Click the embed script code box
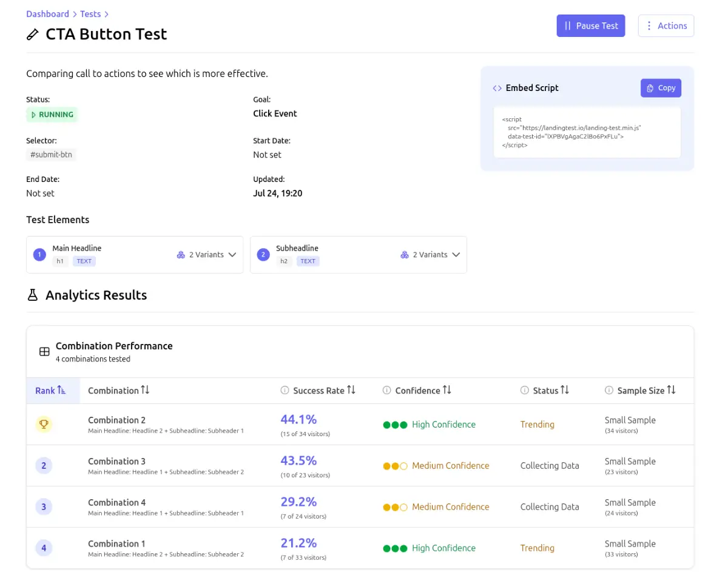The width and height of the screenshot is (728, 572). (587, 132)
